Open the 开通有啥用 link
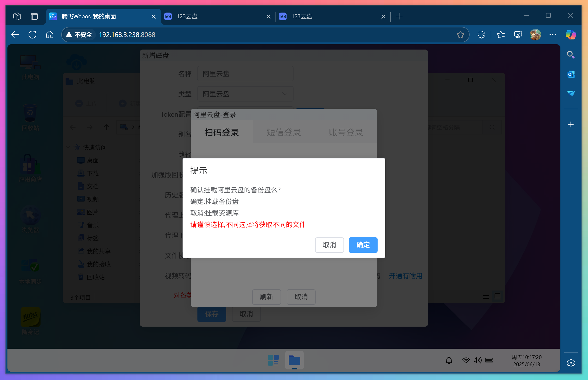The height and width of the screenshot is (380, 588). click(405, 276)
